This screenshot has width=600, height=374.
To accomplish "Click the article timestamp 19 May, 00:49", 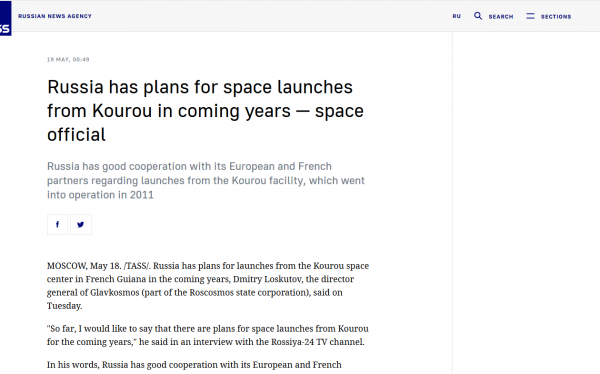I will point(68,59).
